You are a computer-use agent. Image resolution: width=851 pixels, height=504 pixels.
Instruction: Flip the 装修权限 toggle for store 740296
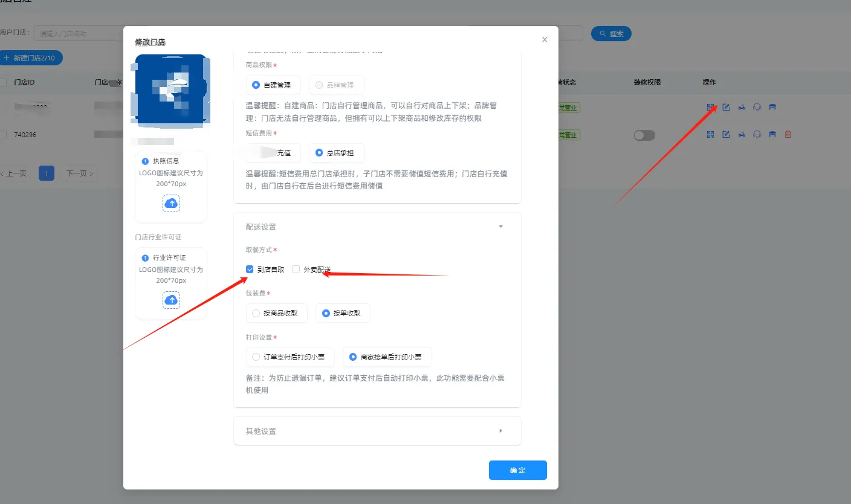pyautogui.click(x=644, y=134)
